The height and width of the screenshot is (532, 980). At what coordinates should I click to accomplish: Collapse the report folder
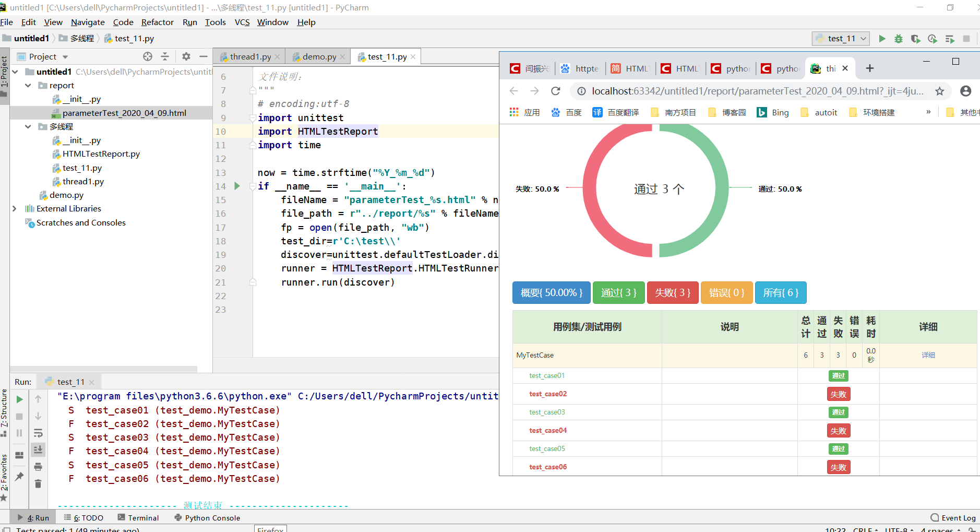(28, 85)
